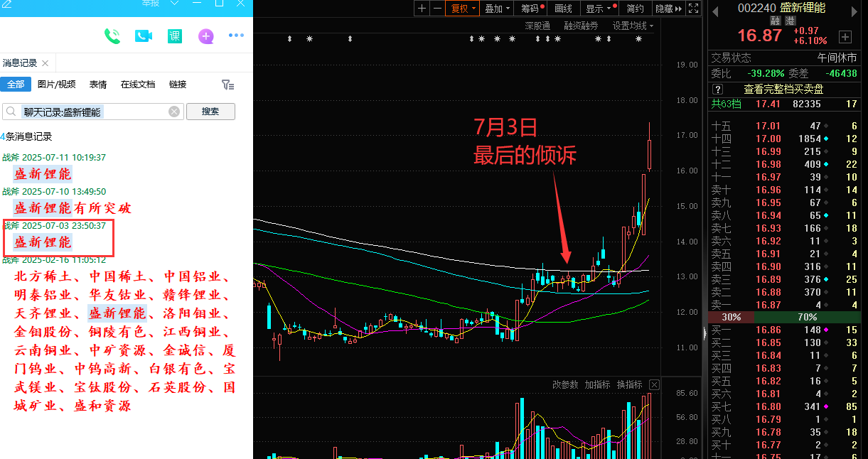Image resolution: width=868 pixels, height=459 pixels.
Task: Open the 显示 display dropdown
Action: pos(598,9)
